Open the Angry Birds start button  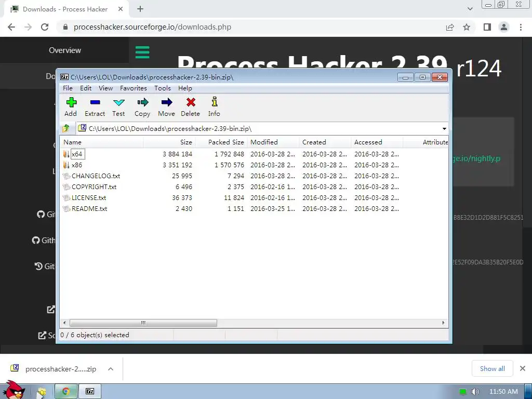pyautogui.click(x=13, y=390)
